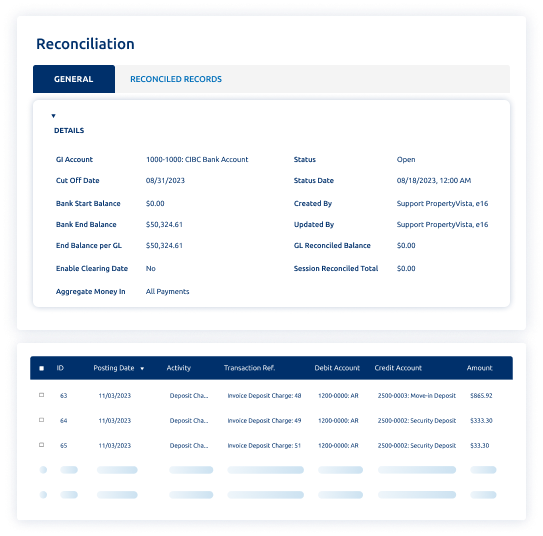This screenshot has height=536, width=543.
Task: Open Invoice Deposit Charge: 51 reference
Action: 264,445
